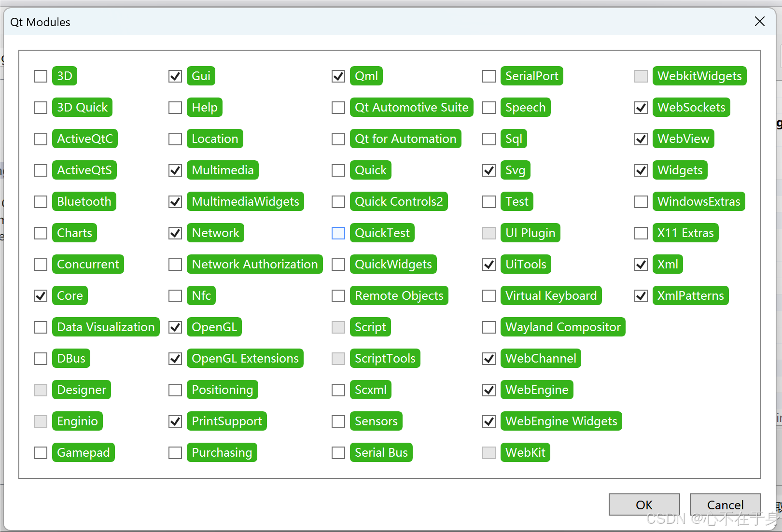Check Wayland Compositor module
782x532 pixels.
(x=489, y=327)
